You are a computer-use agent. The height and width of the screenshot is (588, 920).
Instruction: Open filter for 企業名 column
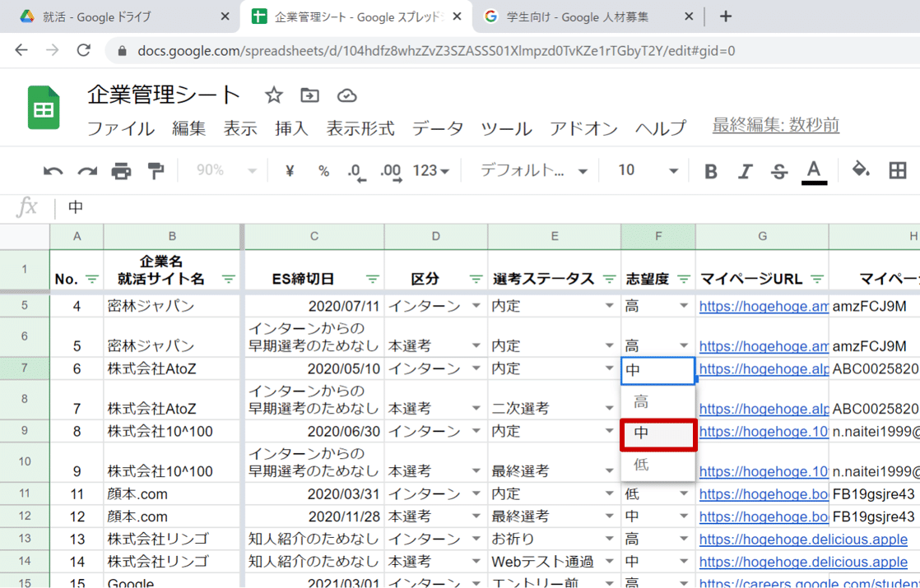point(229,279)
